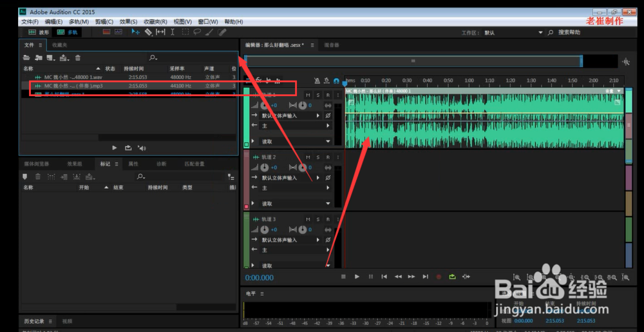Toggle track 1 phase invert icon

(328, 116)
